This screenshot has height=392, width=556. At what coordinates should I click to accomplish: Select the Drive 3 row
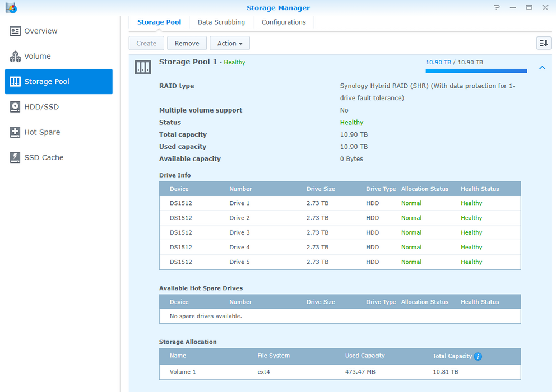340,232
